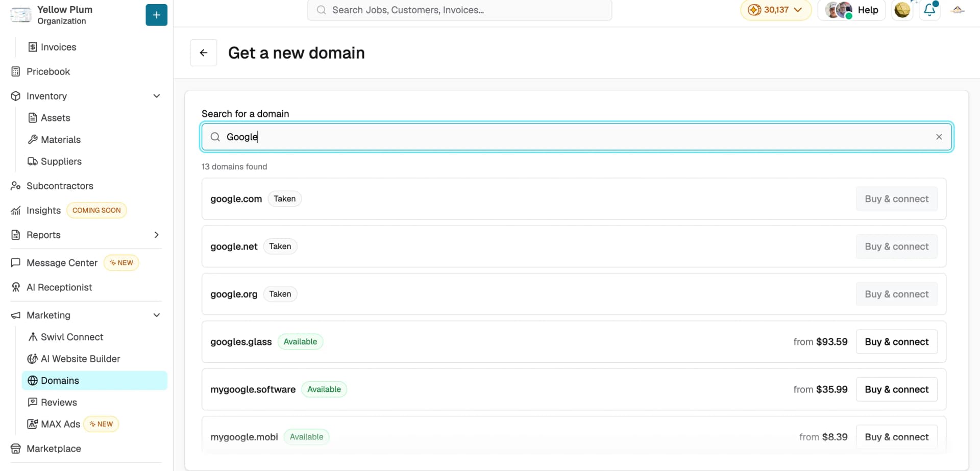Click the $35.99 price
980x471 pixels.
click(831, 389)
